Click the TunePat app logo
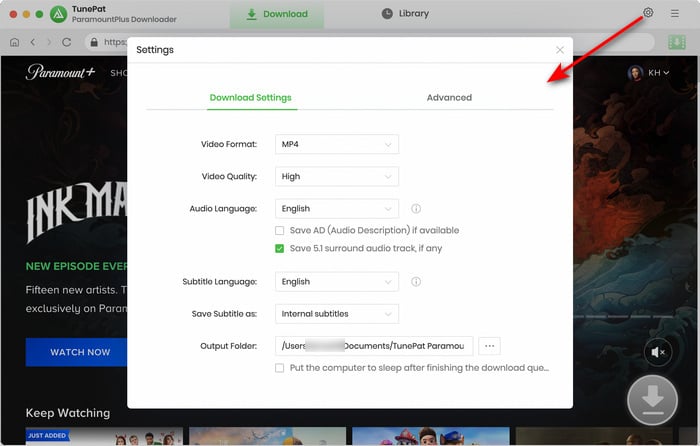This screenshot has width=700, height=446. tap(58, 14)
